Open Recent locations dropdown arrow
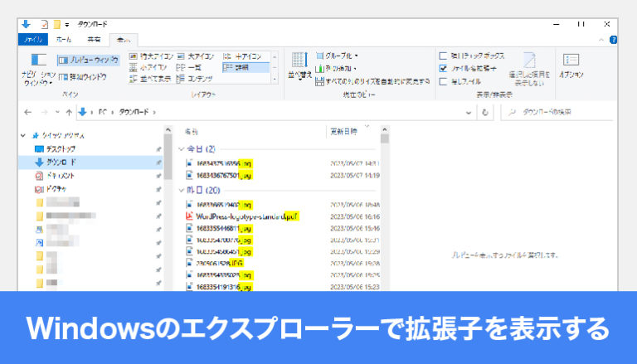 57,112
